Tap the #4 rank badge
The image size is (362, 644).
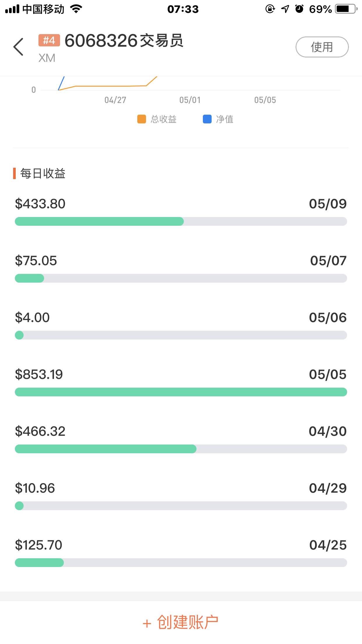click(x=49, y=40)
